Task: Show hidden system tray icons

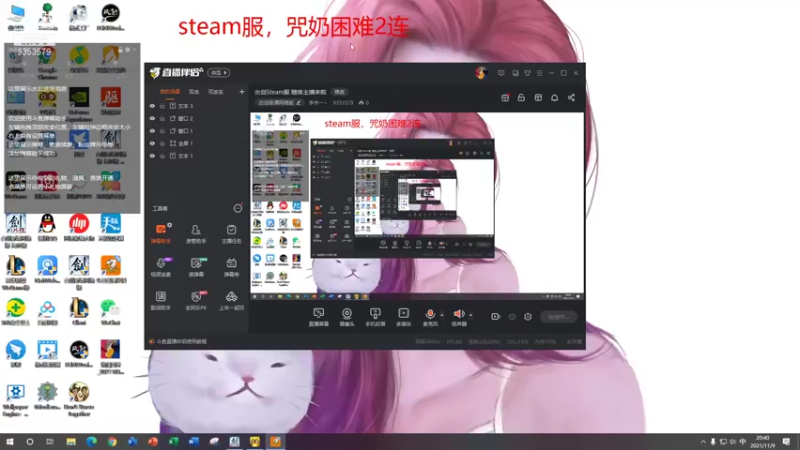Action: click(703, 441)
